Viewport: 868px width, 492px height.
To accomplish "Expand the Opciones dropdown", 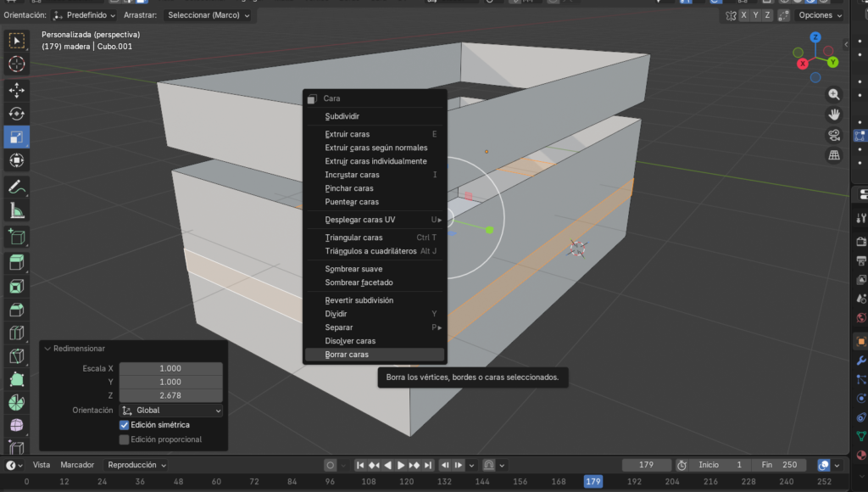I will pos(821,15).
